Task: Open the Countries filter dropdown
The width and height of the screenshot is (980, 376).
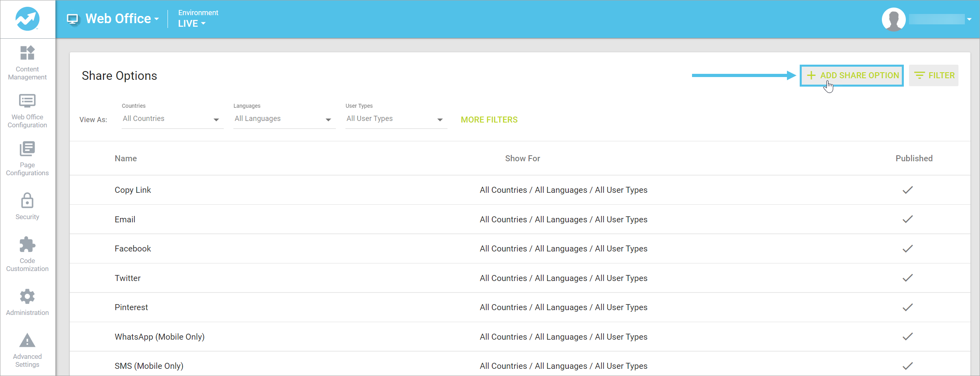Action: point(172,119)
